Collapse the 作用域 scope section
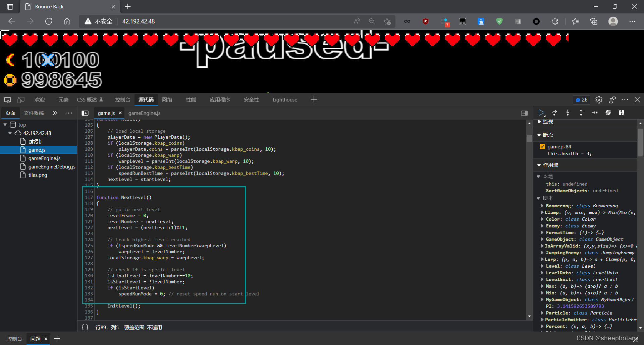Viewport: 644px width, 345px height. [x=539, y=165]
